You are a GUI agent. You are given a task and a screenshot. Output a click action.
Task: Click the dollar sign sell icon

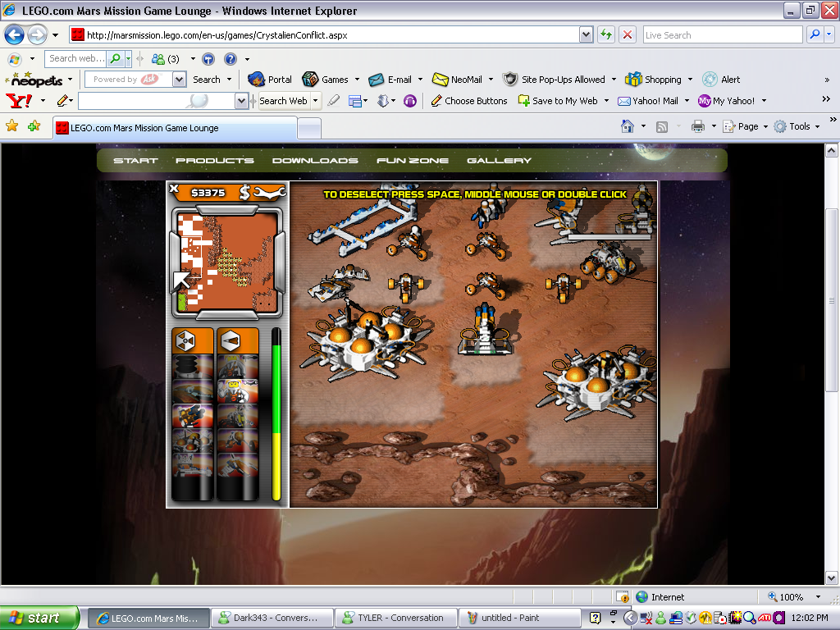point(244,192)
